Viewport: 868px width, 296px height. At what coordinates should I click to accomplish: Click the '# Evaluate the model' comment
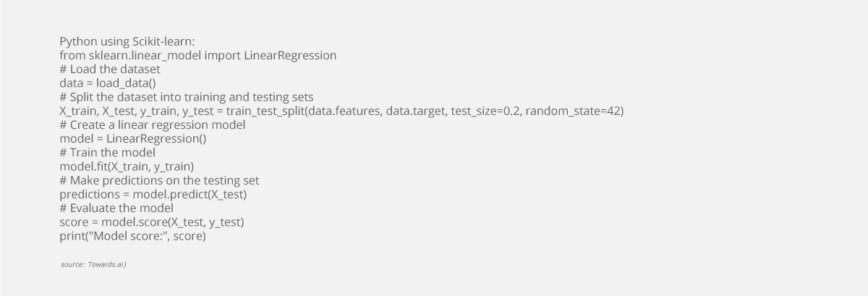coord(116,208)
